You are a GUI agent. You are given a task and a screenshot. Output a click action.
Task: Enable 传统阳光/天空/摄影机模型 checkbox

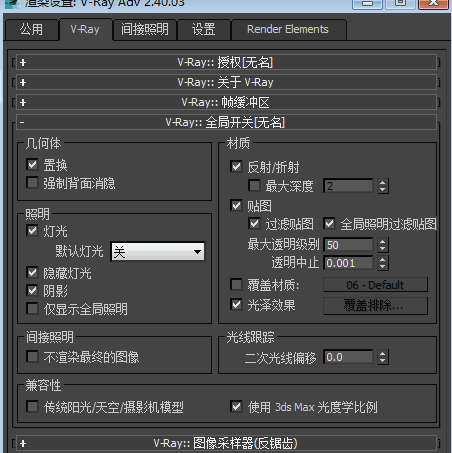click(x=32, y=406)
